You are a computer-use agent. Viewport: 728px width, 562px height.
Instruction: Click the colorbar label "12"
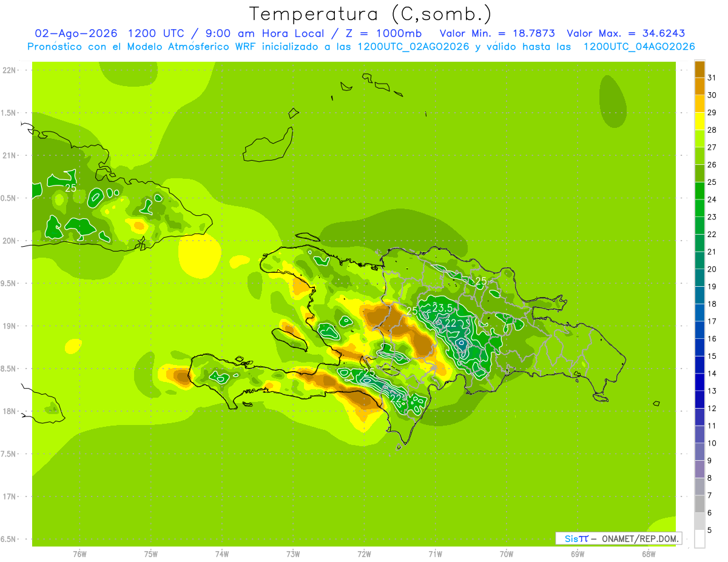[712, 409]
